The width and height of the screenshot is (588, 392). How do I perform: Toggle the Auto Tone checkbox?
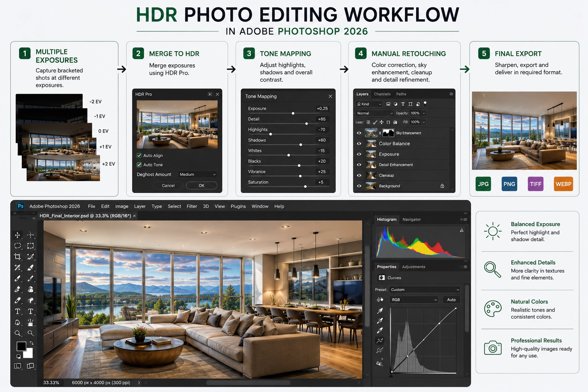pos(139,165)
